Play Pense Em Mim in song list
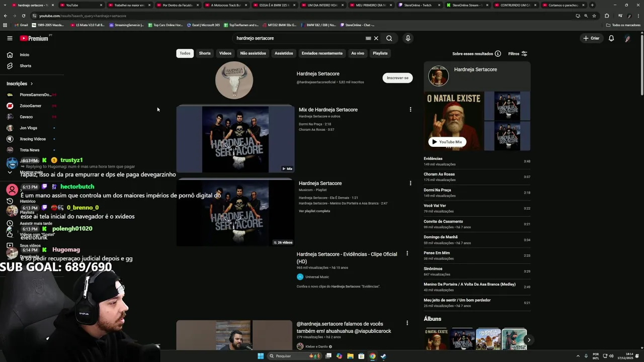 point(476,255)
